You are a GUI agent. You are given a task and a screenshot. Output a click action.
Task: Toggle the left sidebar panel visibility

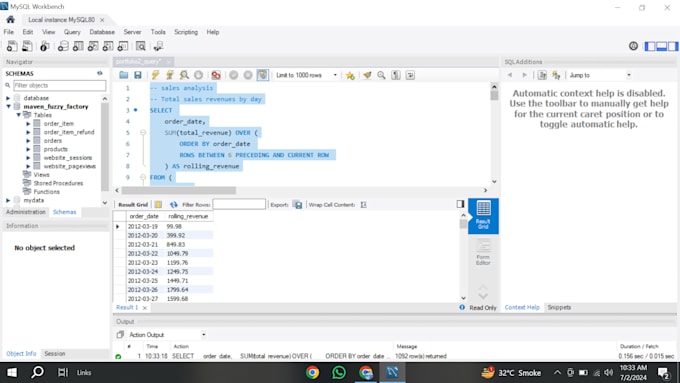coord(650,46)
